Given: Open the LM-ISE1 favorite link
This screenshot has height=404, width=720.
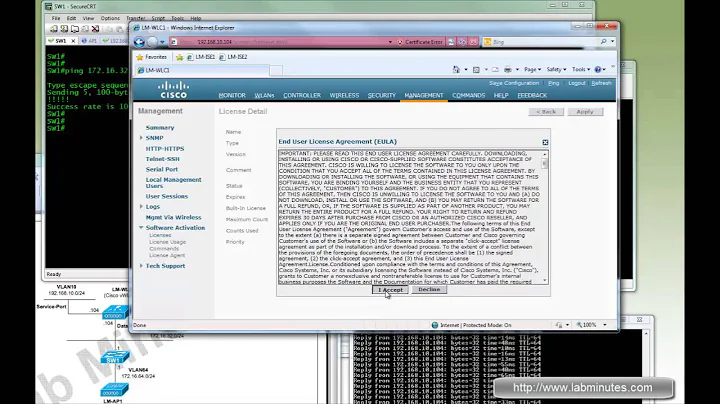Looking at the screenshot, I should (201, 57).
